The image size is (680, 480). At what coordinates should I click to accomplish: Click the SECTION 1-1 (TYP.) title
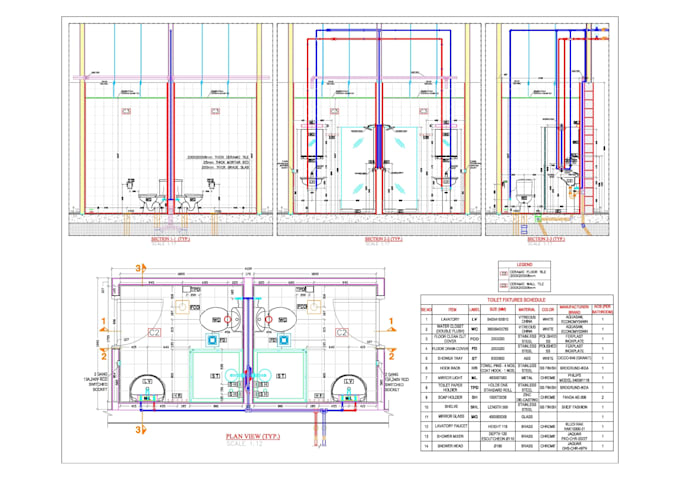click(x=170, y=239)
